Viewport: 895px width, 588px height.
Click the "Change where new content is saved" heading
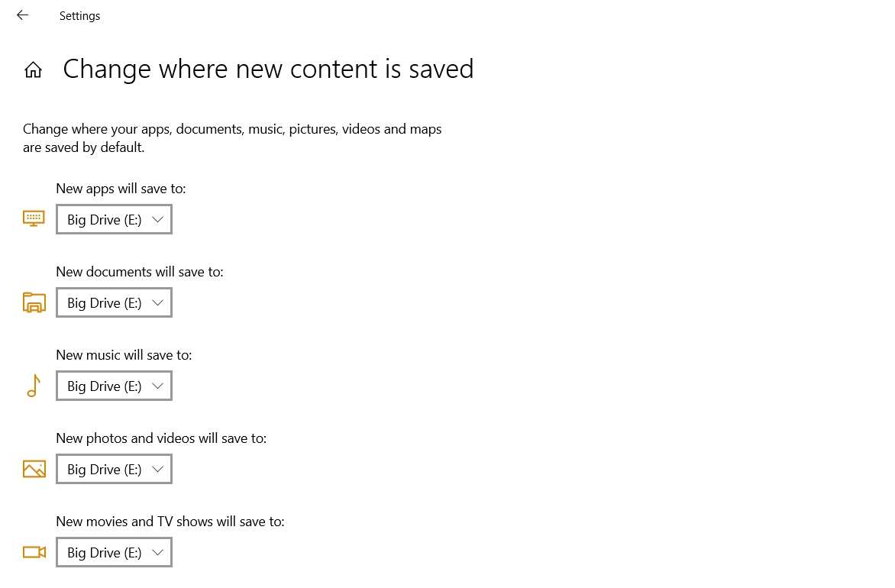point(268,69)
